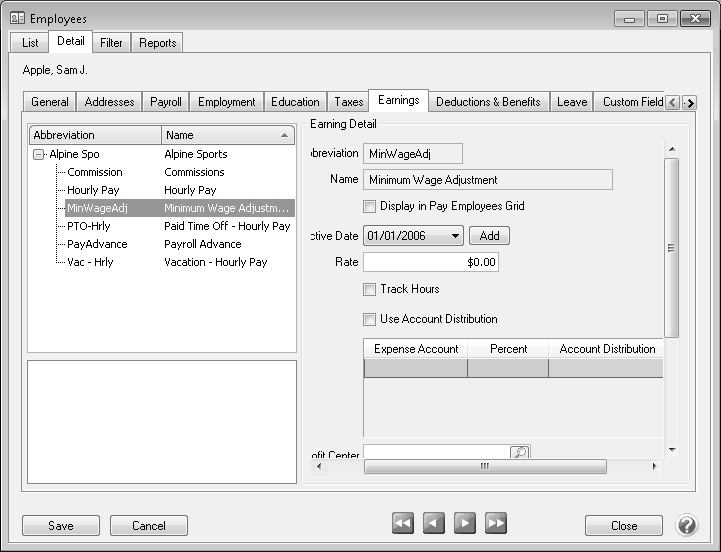Sort list by the Name column header
Screen dimensions: 721x552
[228, 135]
